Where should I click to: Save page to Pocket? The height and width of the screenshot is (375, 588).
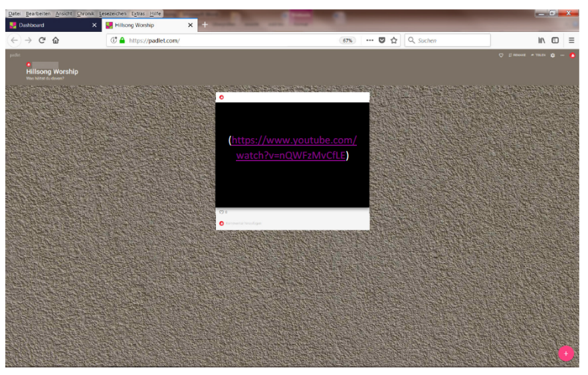point(382,40)
